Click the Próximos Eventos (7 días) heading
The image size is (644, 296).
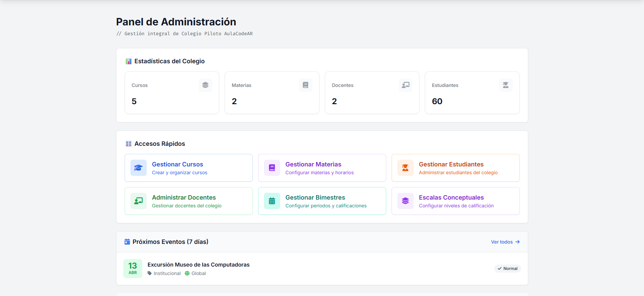[170, 242]
